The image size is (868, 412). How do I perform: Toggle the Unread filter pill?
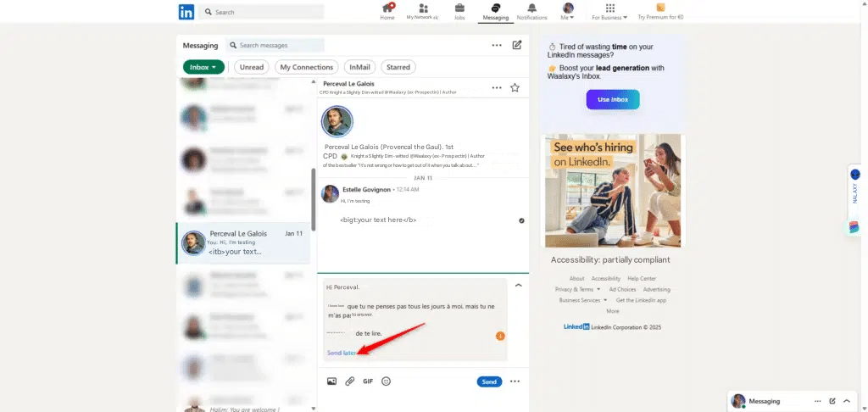251,67
